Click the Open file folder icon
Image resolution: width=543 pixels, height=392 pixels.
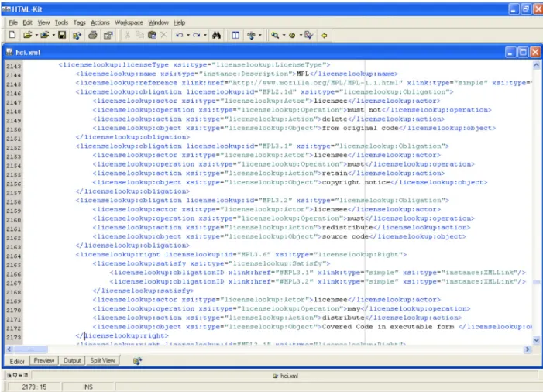[27, 35]
